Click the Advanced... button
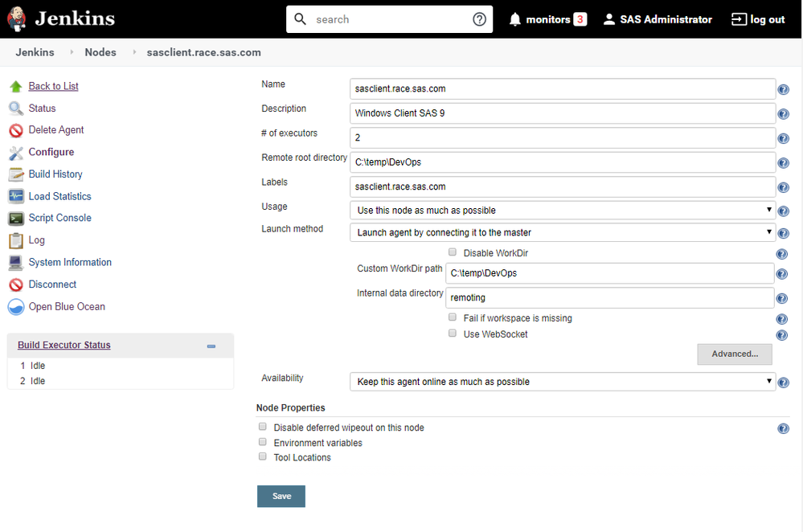This screenshot has width=803, height=532. pos(734,354)
